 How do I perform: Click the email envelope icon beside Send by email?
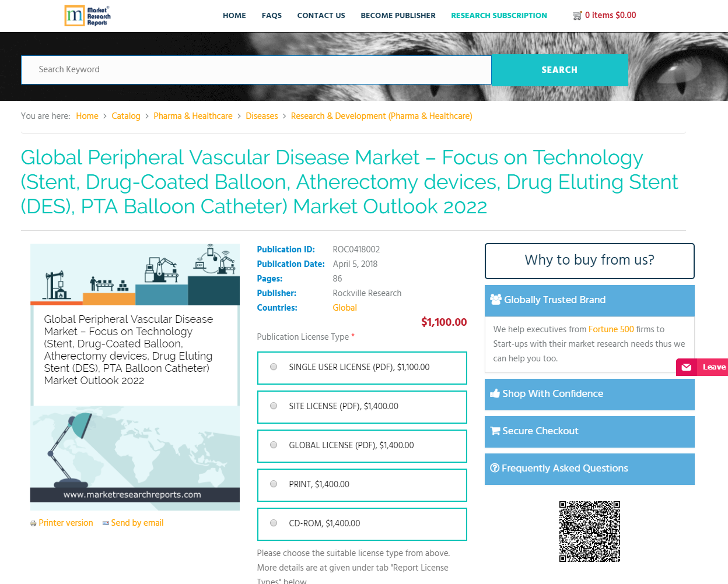coord(106,523)
